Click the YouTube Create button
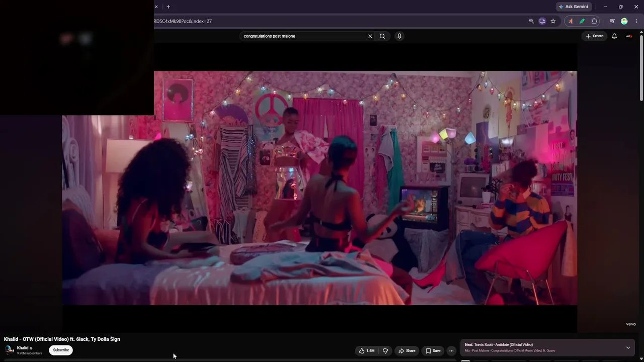Screen dimensions: 644x362 tap(594, 36)
